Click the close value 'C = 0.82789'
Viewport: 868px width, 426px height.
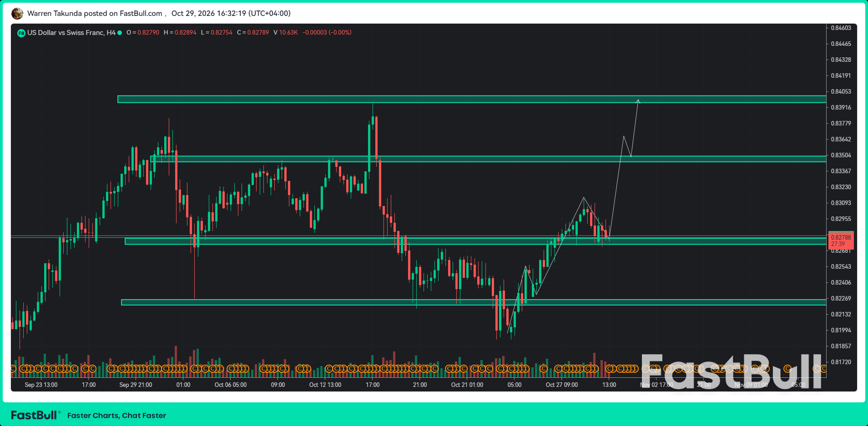[x=253, y=33]
